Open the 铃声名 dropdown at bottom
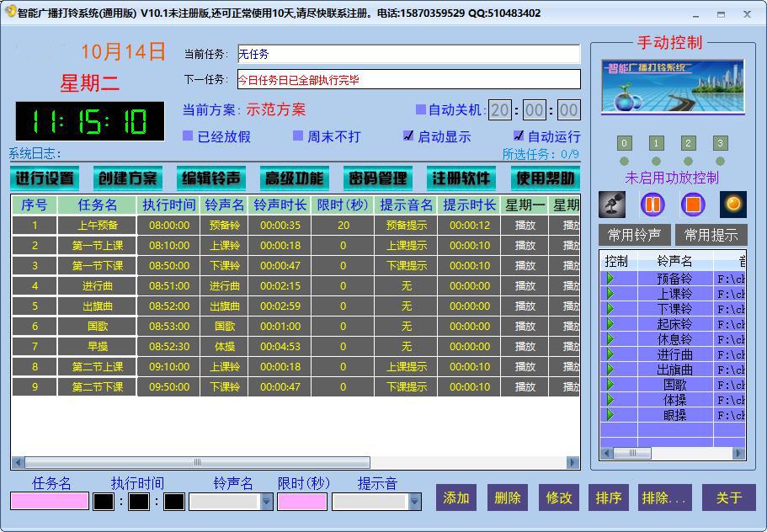Image resolution: width=767 pixels, height=532 pixels. coord(267,501)
